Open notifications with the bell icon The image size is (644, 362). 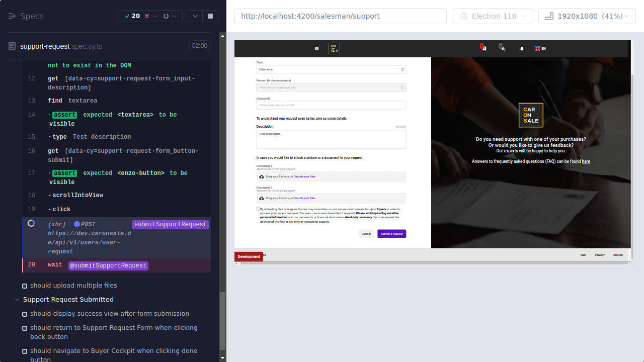click(522, 48)
